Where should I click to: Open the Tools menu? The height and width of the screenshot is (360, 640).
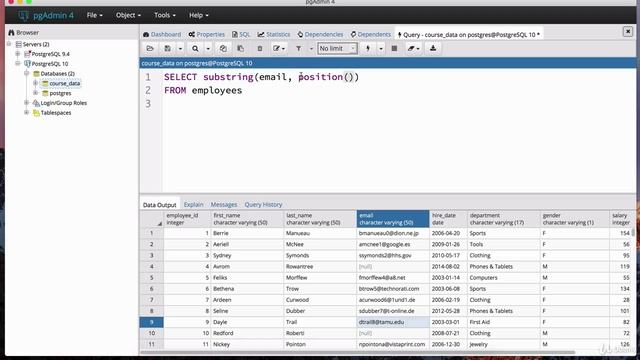coord(165,15)
